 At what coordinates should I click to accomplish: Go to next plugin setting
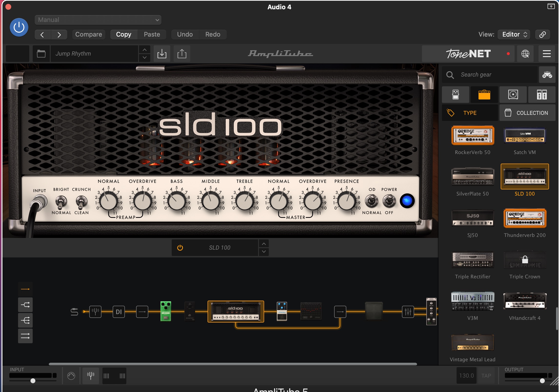click(59, 35)
